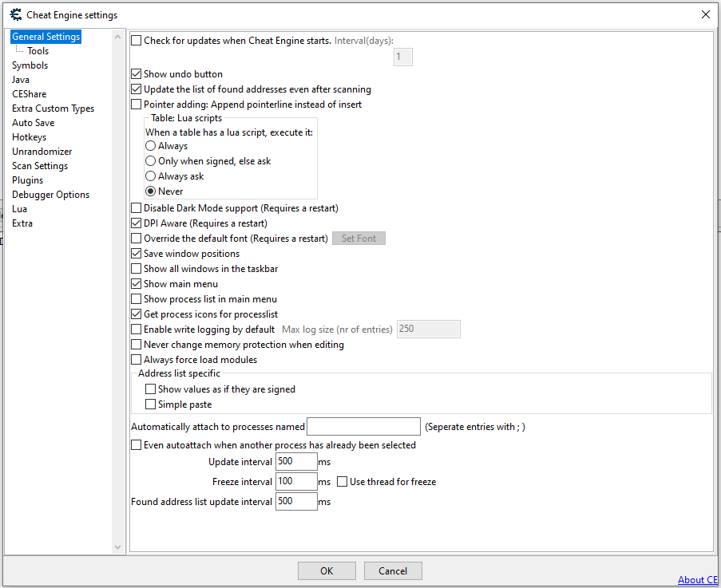Toggle Save window positions checkbox
This screenshot has width=721, height=588.
[136, 254]
